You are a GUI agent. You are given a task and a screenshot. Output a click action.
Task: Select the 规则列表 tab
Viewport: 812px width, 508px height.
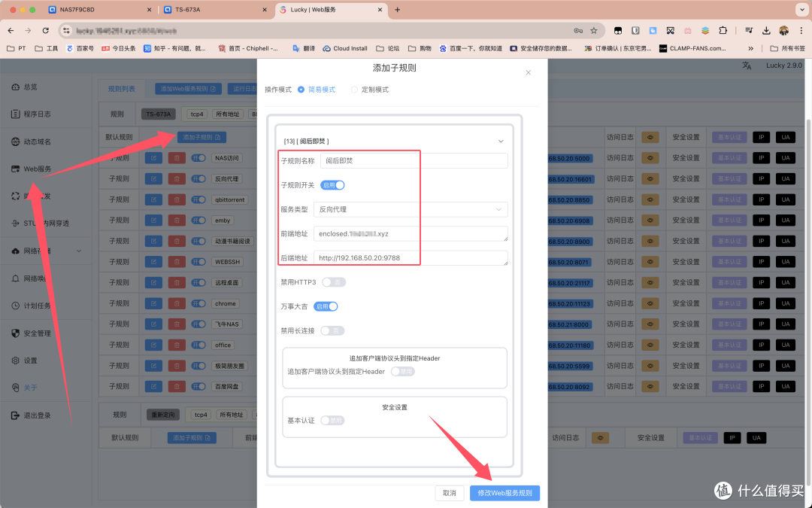pos(122,89)
